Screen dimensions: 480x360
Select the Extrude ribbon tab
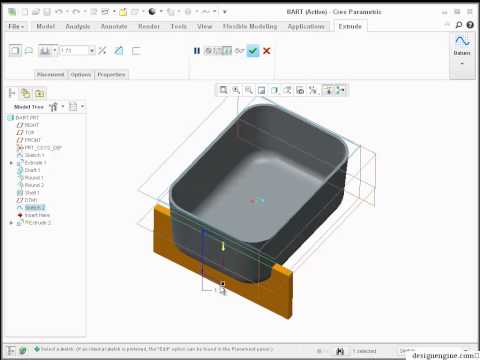(x=350, y=26)
